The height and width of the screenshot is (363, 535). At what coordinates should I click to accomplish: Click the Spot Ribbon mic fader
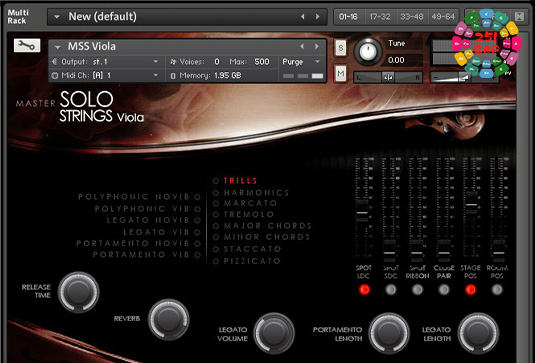tap(417, 252)
